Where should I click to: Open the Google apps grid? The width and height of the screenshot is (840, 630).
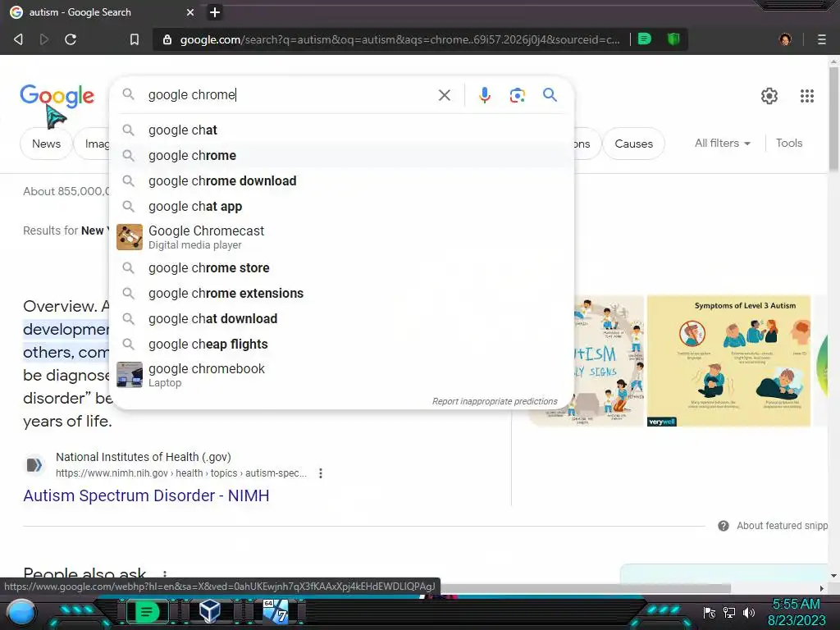807,96
